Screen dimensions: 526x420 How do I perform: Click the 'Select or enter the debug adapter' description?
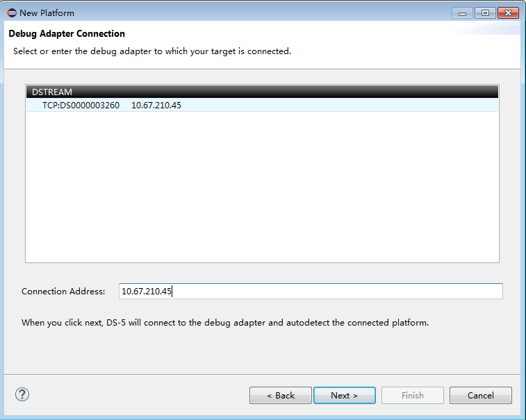152,51
